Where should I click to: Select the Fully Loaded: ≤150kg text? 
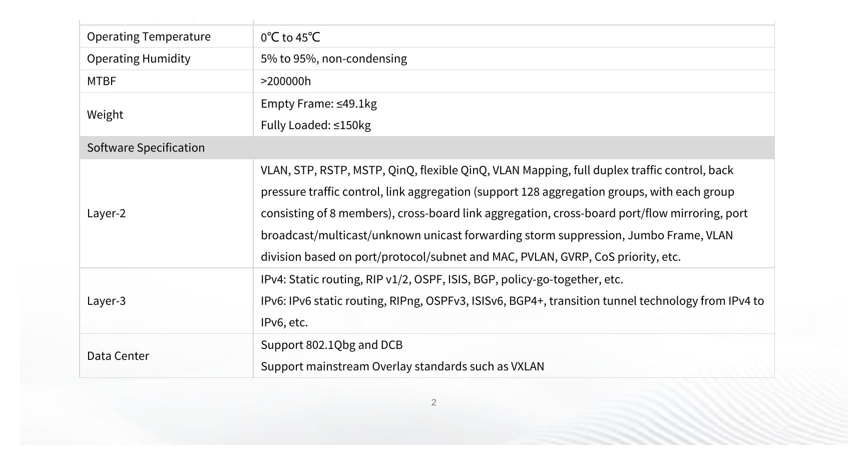pos(316,125)
